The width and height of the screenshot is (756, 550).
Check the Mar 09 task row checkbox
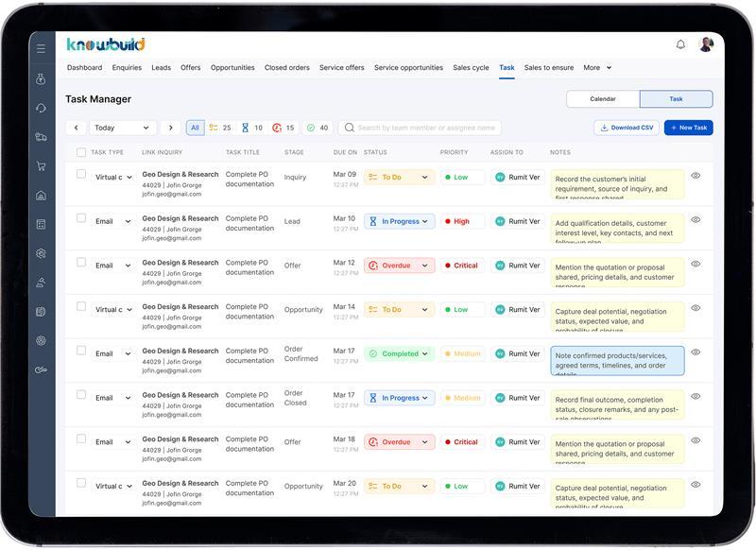coord(81,174)
